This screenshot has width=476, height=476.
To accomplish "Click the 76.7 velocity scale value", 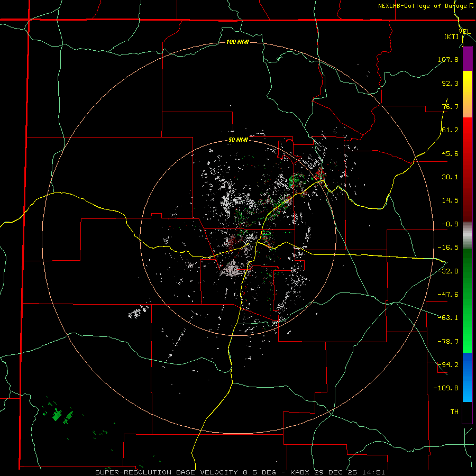I will (450, 106).
